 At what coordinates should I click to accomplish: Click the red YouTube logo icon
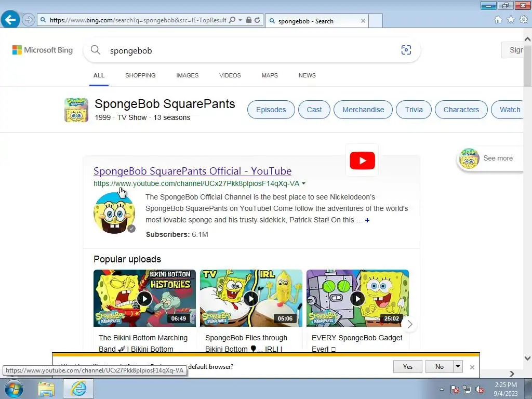coord(362,161)
